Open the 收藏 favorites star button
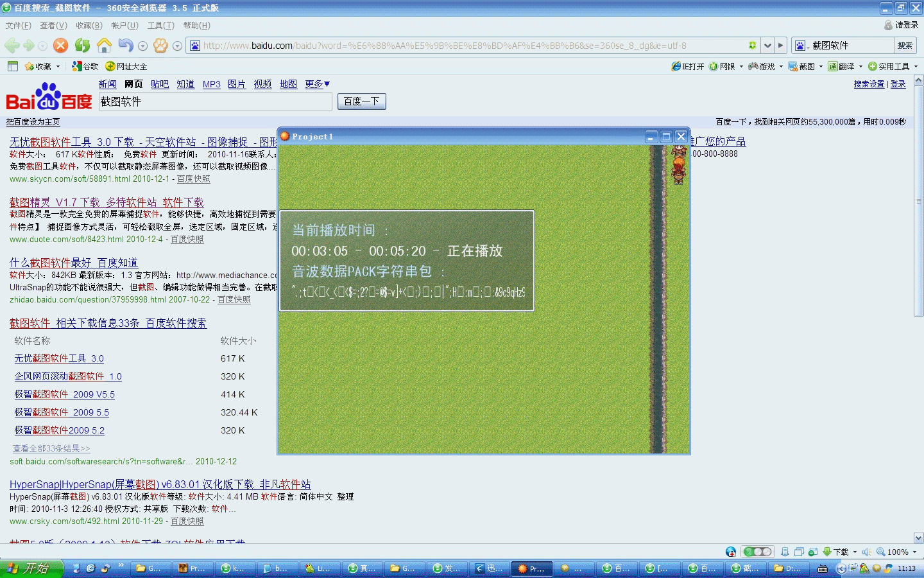 38,66
